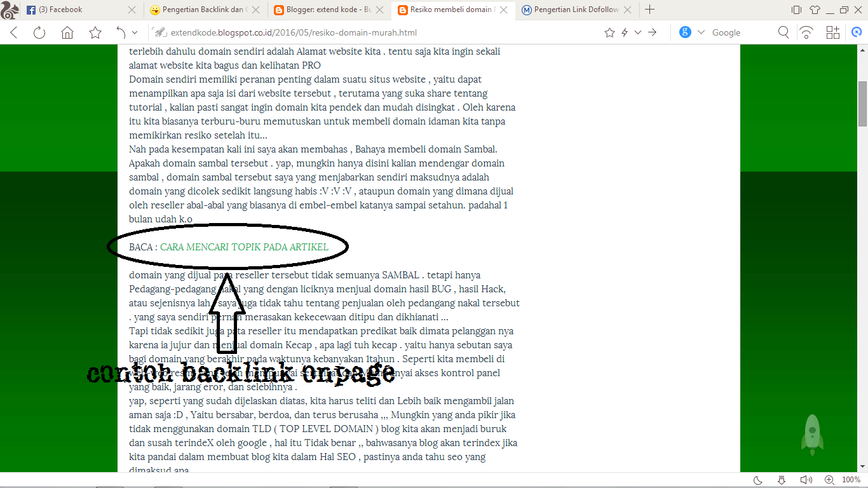Toggle night mode with the moon icon
The width and height of the screenshot is (868, 488).
(757, 480)
